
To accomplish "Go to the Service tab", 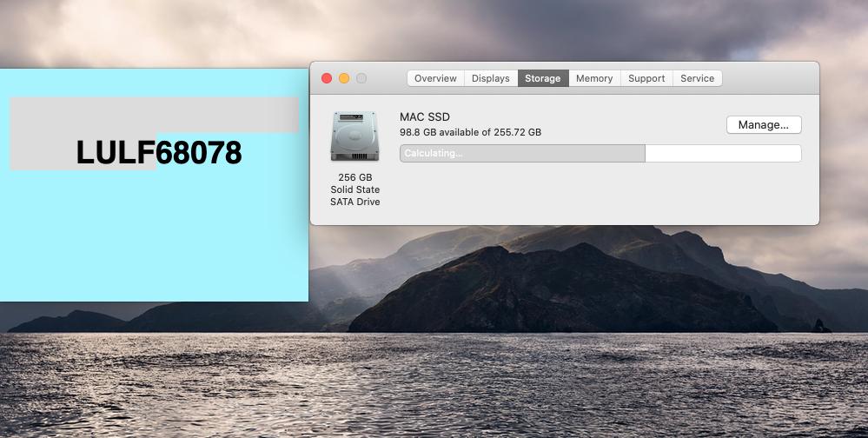I will [698, 78].
